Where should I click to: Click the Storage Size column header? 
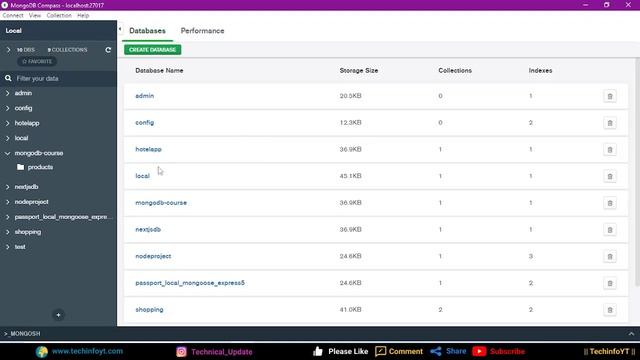pos(359,71)
